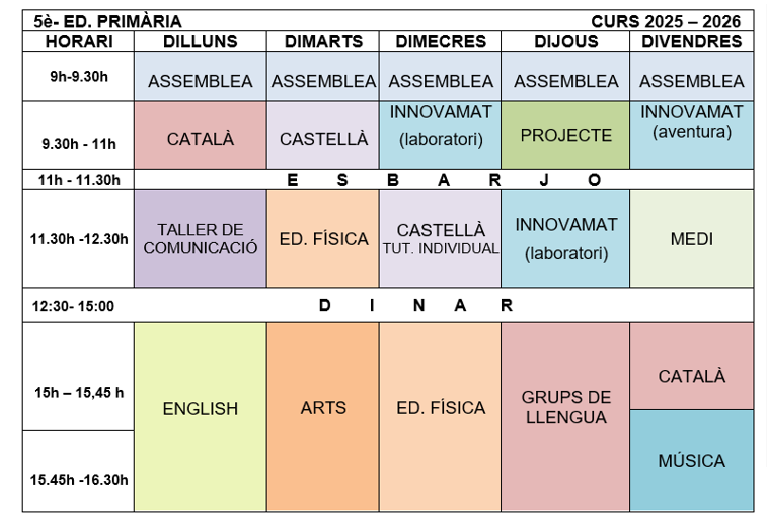Click the DILLUNS column header
The height and width of the screenshot is (518, 768).
pos(200,41)
